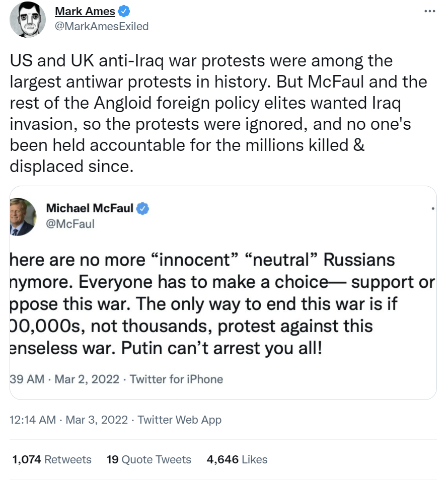Click Michael McFaul's profile photo
This screenshot has width=448, height=480.
click(x=23, y=216)
